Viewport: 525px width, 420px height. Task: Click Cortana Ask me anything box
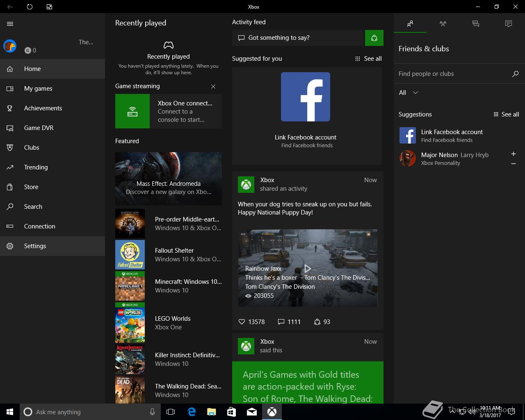pos(89,412)
